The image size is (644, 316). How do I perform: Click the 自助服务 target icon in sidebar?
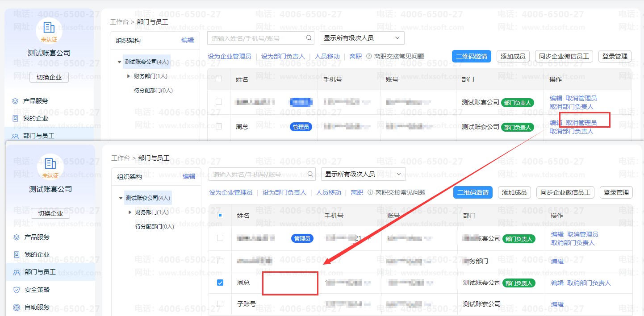17,307
